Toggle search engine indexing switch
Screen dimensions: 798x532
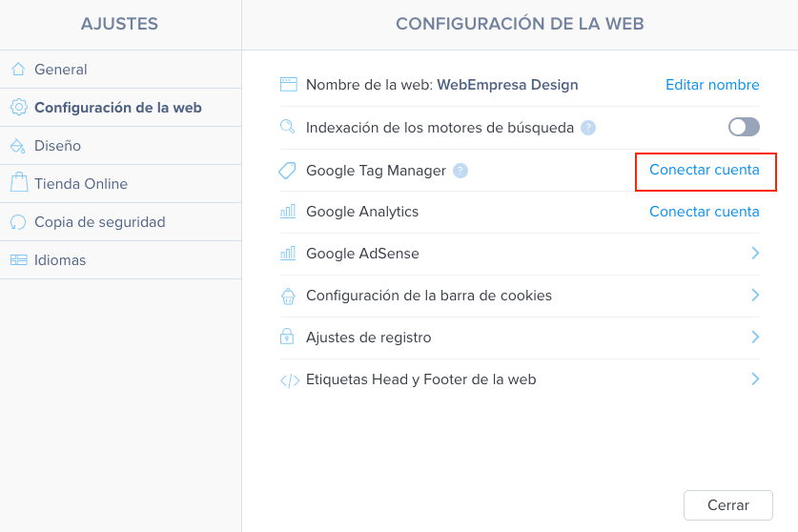(x=744, y=127)
